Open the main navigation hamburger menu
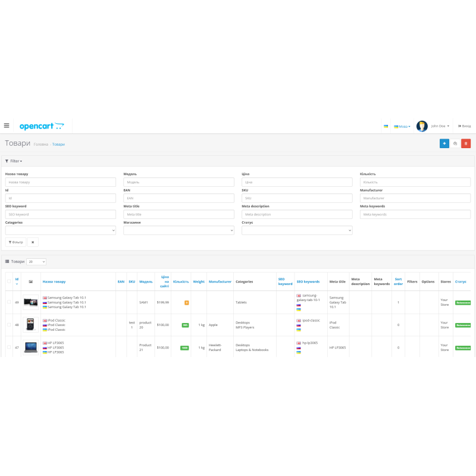 point(7,126)
